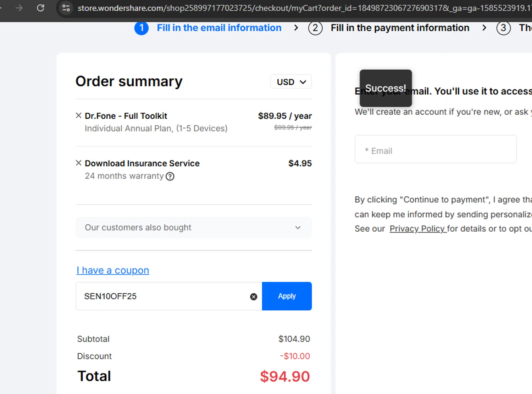This screenshot has width=532, height=394.
Task: Go forward with the browser arrow
Action: 19,8
